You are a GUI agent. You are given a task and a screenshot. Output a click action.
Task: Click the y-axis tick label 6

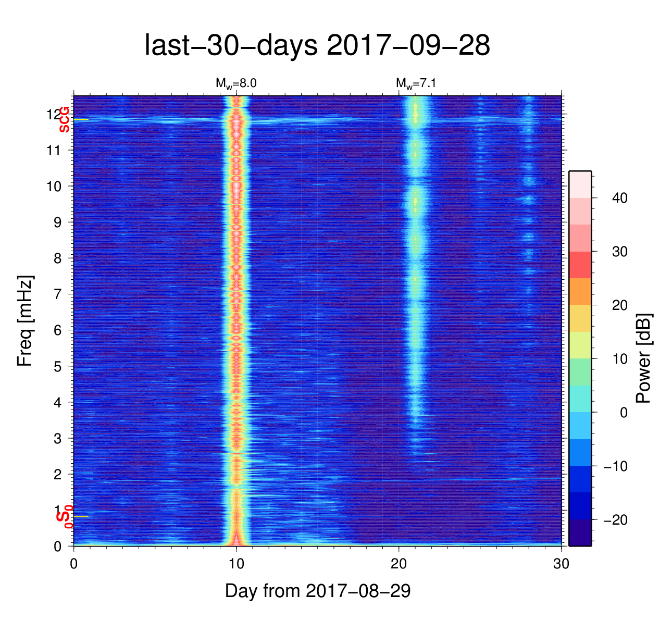click(58, 330)
